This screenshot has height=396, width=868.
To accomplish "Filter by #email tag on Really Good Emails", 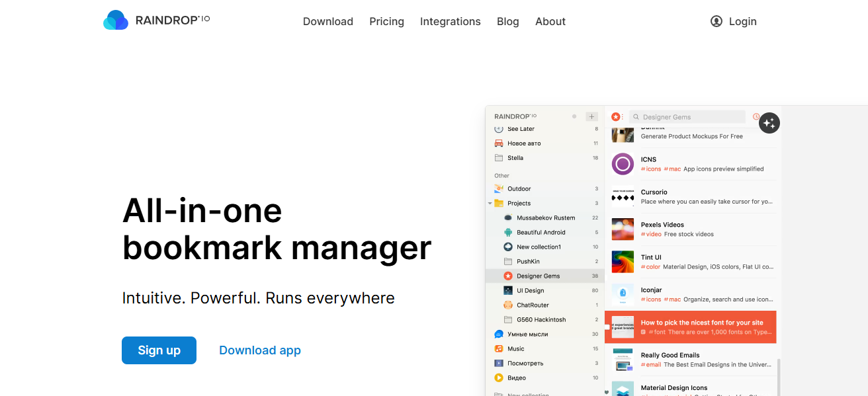I will point(651,365).
